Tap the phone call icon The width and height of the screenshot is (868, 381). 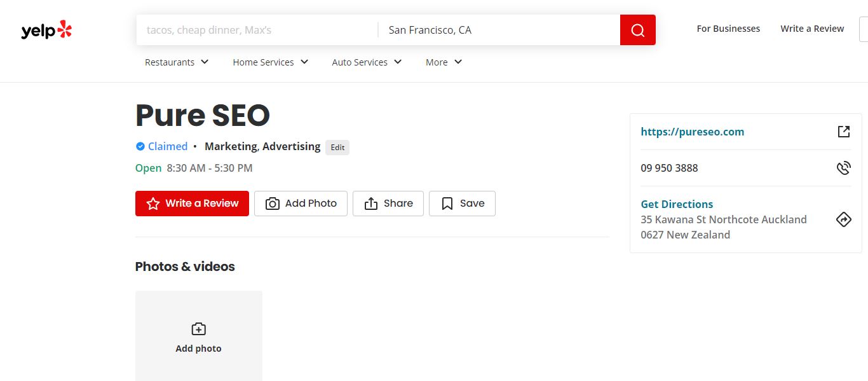(x=843, y=168)
